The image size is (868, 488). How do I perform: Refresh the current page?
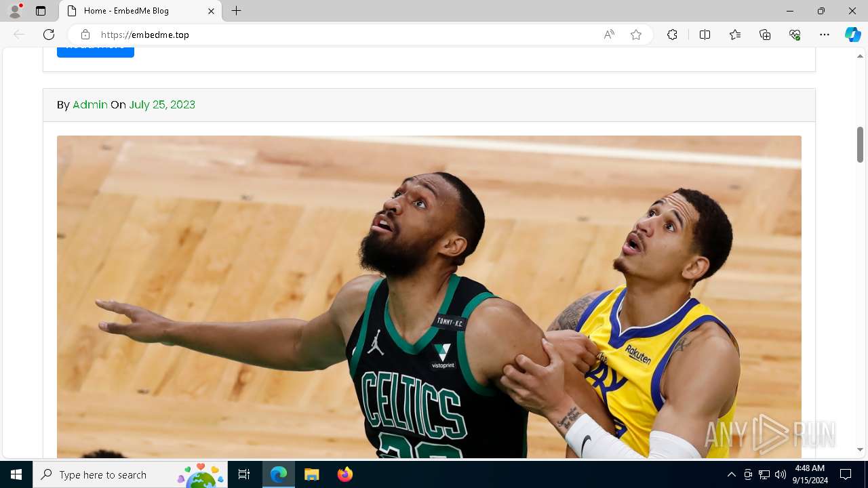click(x=49, y=35)
